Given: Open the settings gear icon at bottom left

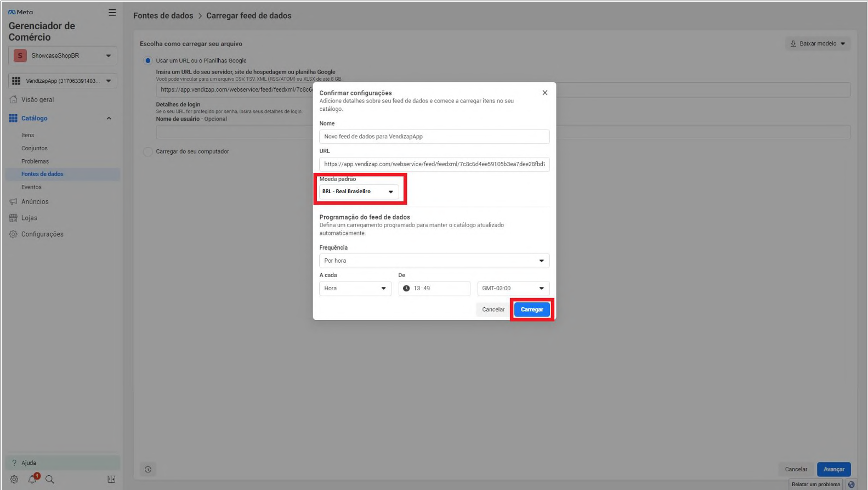Looking at the screenshot, I should pyautogui.click(x=14, y=480).
